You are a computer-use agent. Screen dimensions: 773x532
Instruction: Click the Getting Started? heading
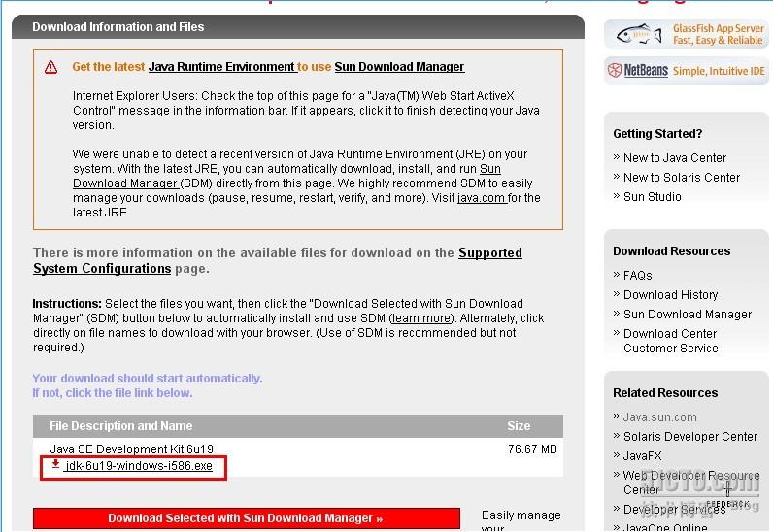tap(657, 134)
